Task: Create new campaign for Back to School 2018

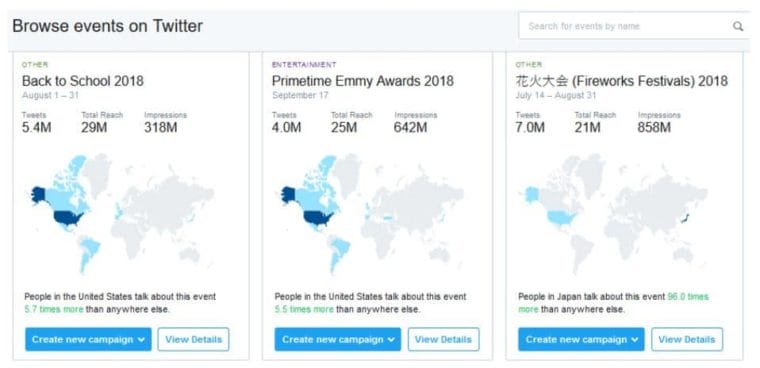Action: tap(88, 339)
